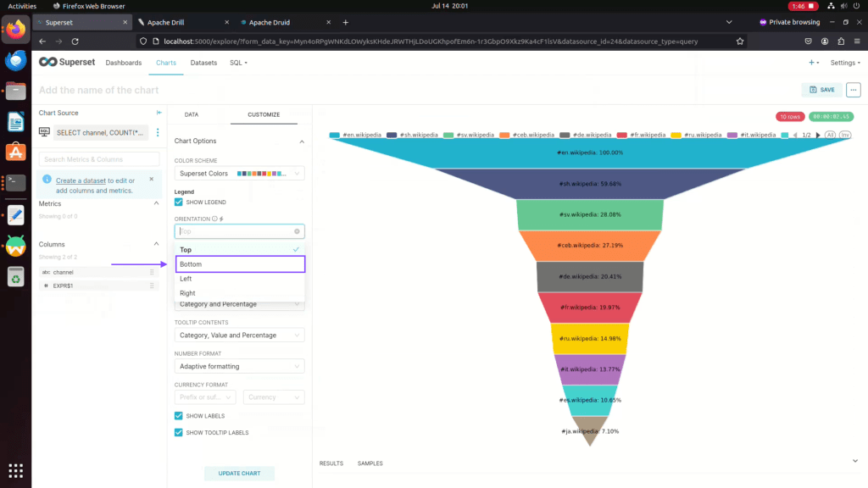This screenshot has width=868, height=488.
Task: Click the vertical dots beside the SELECT query
Action: [158, 132]
